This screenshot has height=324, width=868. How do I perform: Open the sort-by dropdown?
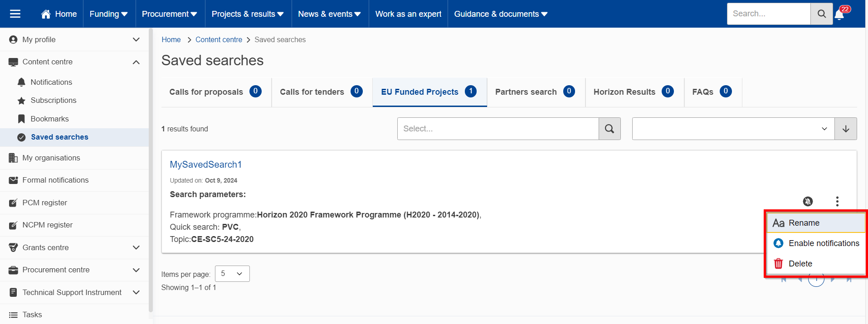733,129
